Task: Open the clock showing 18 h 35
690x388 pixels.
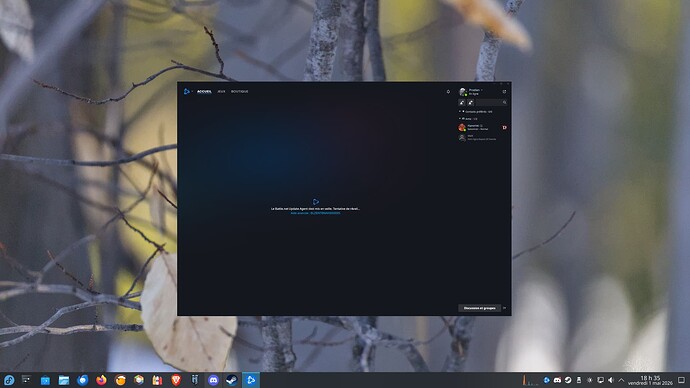Action: click(650, 380)
